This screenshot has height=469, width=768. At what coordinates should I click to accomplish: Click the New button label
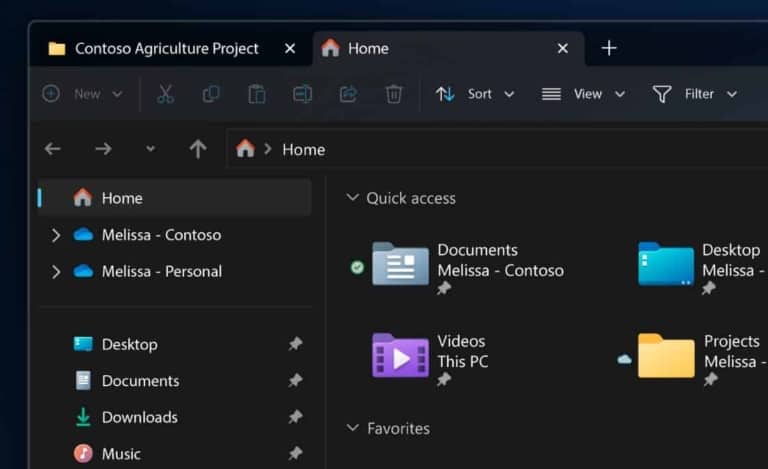click(x=87, y=94)
